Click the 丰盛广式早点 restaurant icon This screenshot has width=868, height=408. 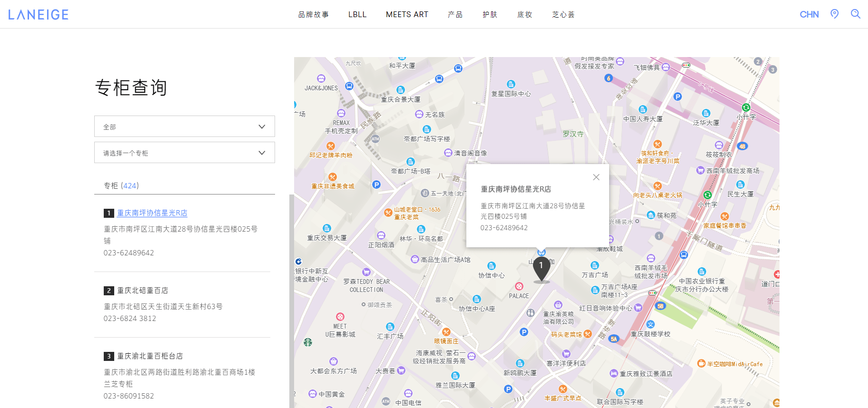[563, 389]
